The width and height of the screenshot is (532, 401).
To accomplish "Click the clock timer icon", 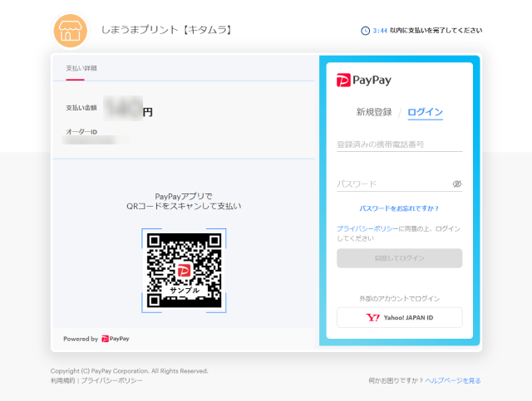I will pyautogui.click(x=365, y=31).
